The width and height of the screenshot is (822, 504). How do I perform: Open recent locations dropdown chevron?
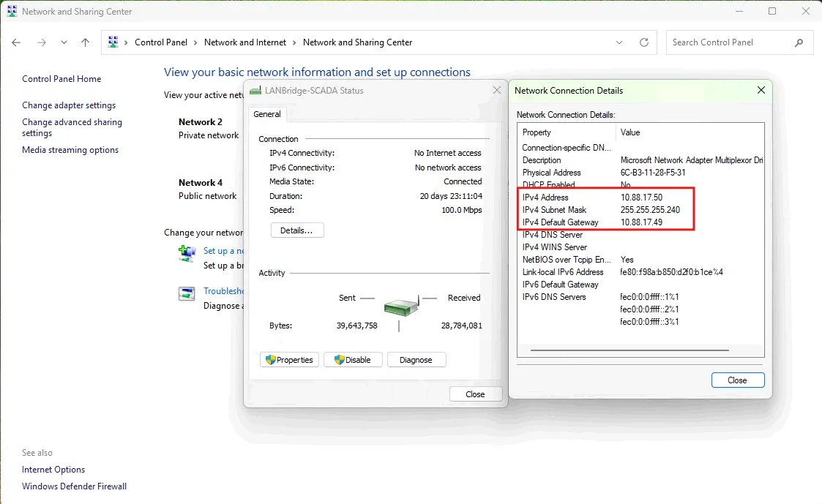point(64,42)
